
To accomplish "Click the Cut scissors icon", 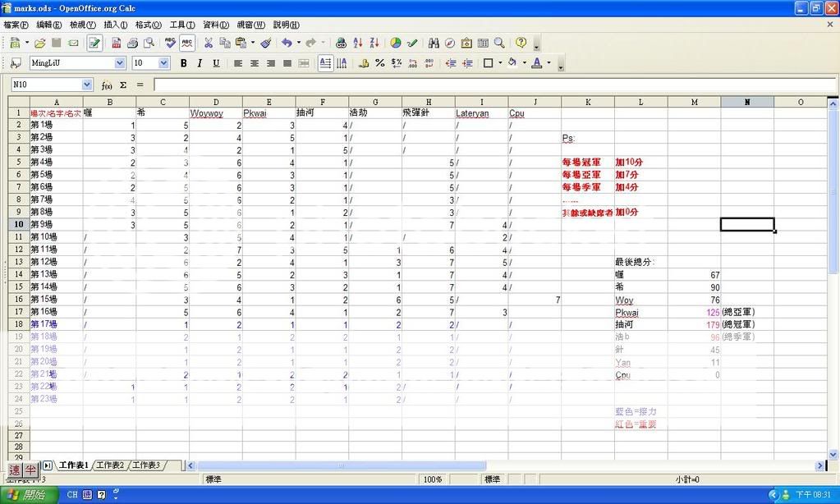I will (208, 43).
